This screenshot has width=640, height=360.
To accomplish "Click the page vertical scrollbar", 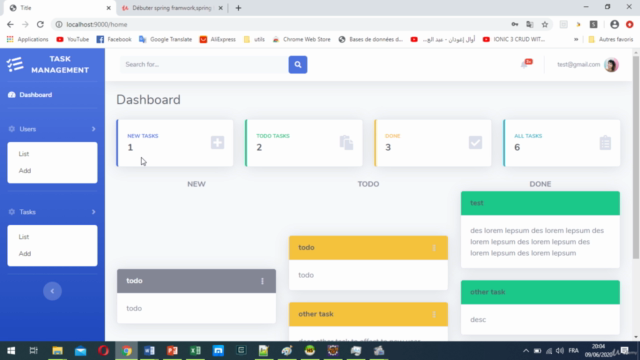I will [x=636, y=157].
